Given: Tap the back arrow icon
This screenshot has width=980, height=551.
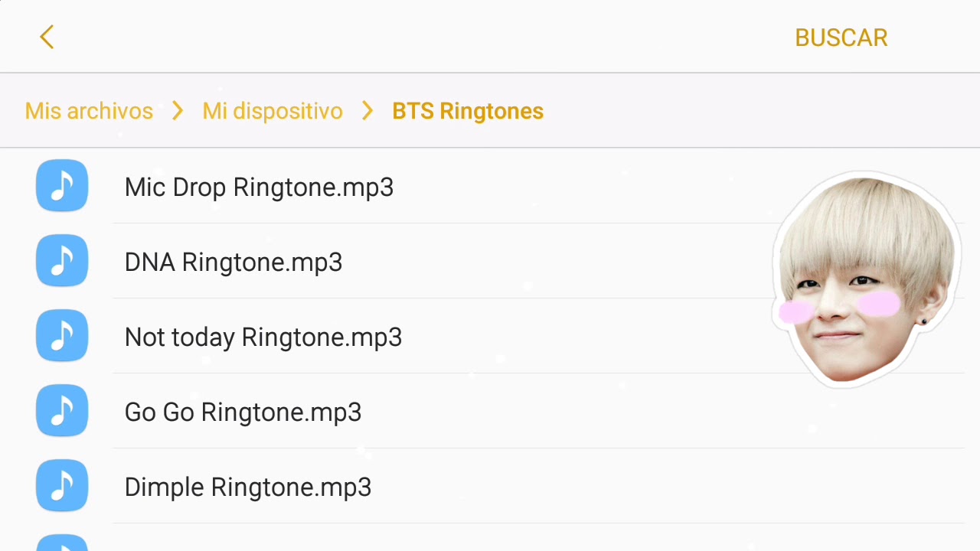Looking at the screenshot, I should click(x=47, y=37).
